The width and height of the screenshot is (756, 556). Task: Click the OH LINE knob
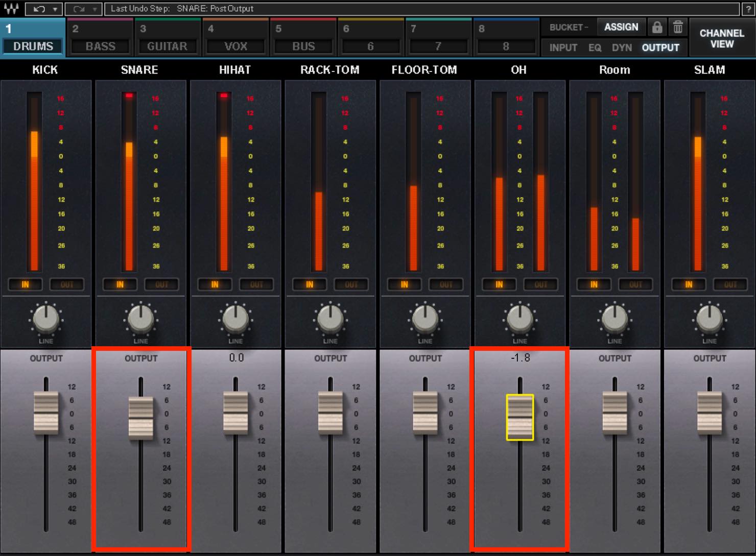(x=520, y=319)
